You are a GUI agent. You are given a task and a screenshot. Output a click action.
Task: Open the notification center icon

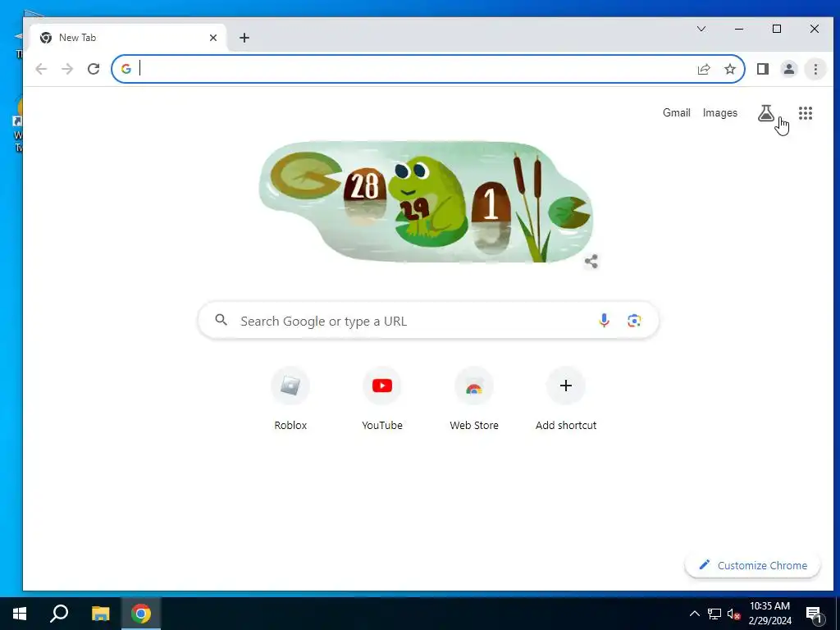coord(814,614)
